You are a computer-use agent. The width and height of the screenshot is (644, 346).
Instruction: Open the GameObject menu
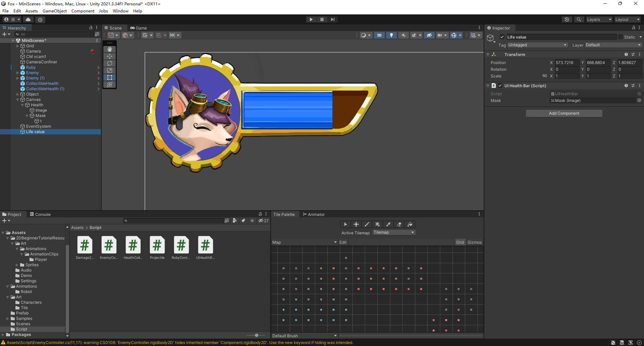coord(55,11)
